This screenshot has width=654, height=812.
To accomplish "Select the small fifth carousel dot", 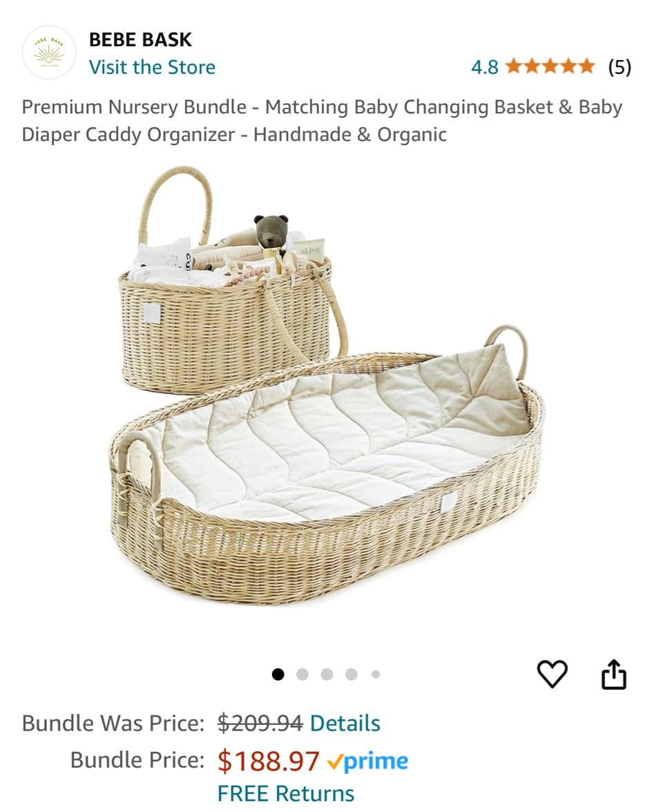I will [376, 674].
